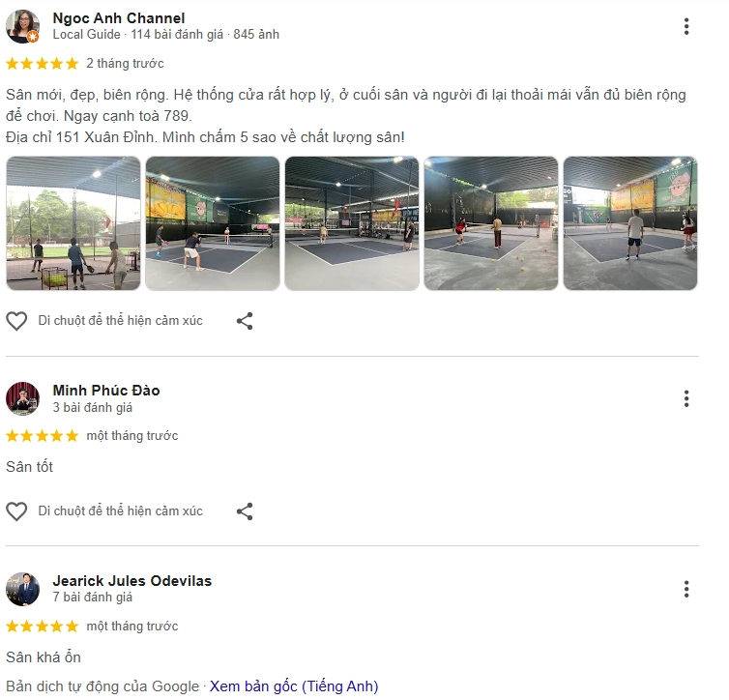Share Minh Phúc Đào's review
The image size is (729, 700).
point(245,511)
